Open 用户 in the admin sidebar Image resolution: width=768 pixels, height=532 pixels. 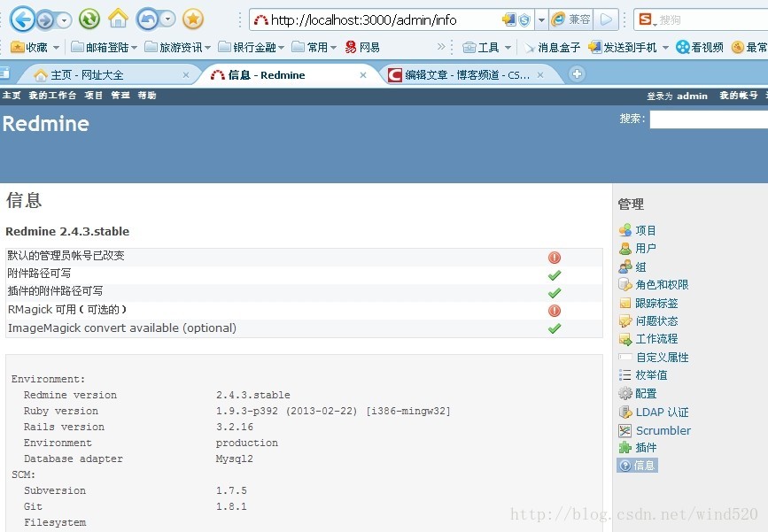pyautogui.click(x=646, y=249)
